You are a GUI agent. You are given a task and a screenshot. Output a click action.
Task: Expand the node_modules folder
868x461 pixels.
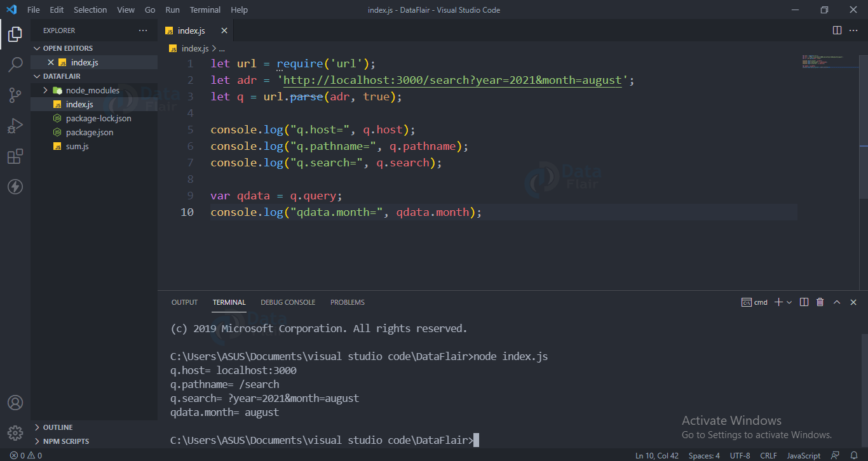click(44, 90)
